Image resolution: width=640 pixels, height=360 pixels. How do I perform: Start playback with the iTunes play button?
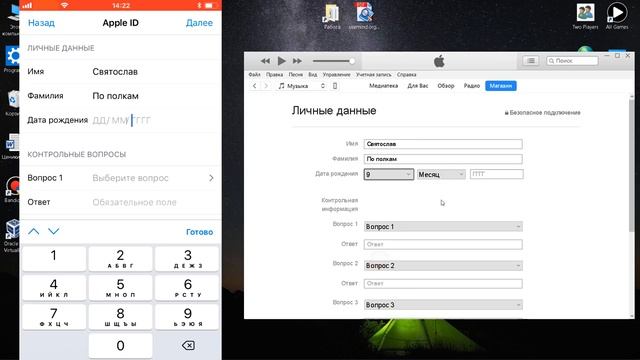(282, 61)
